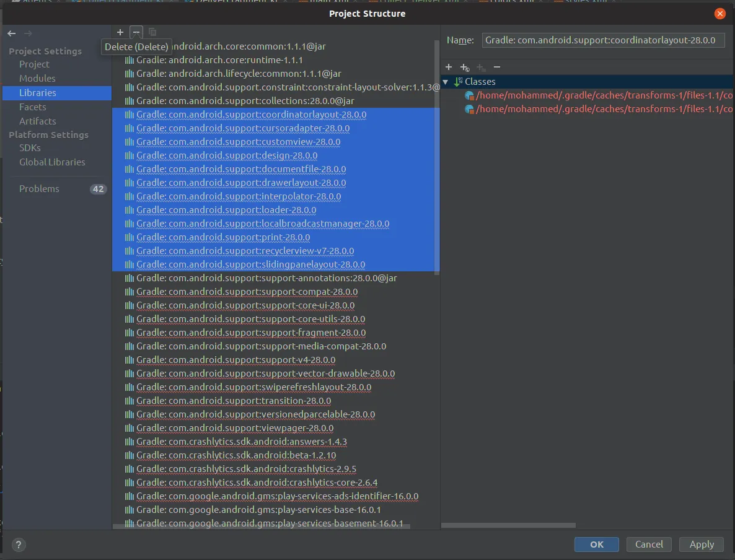735x560 pixels.
Task: Select support-compat-28.0.0 library
Action: [x=276, y=292]
